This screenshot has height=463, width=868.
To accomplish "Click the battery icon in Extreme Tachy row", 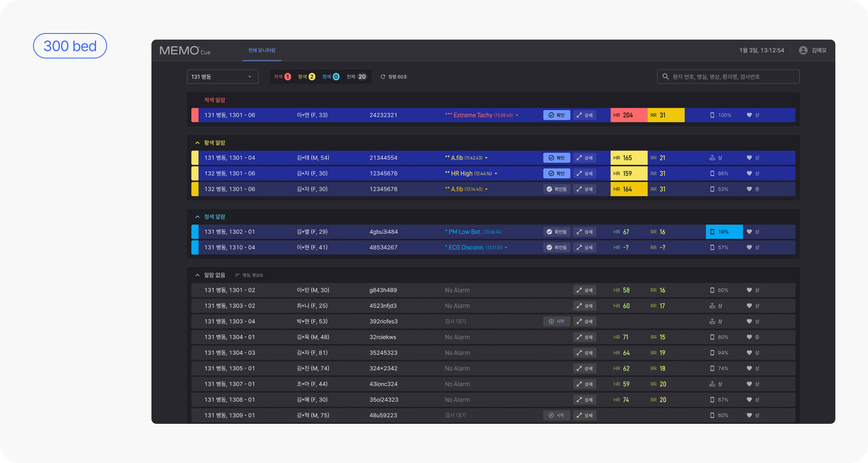I will pyautogui.click(x=712, y=115).
